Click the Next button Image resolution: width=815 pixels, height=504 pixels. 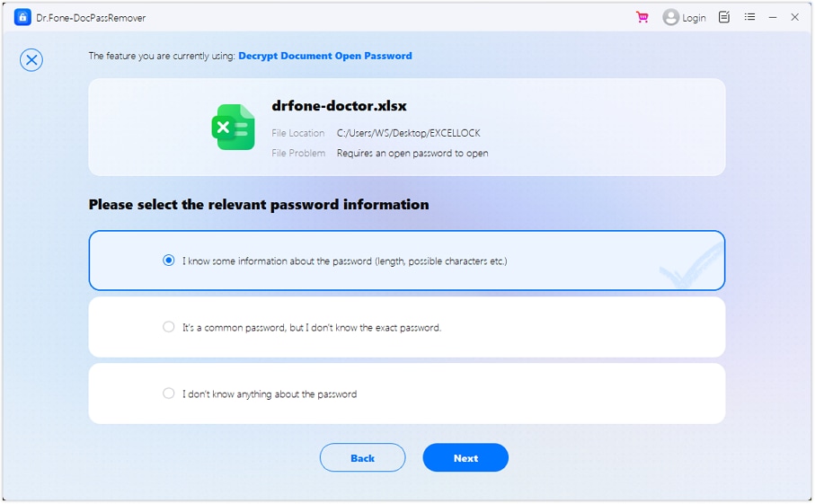click(465, 458)
